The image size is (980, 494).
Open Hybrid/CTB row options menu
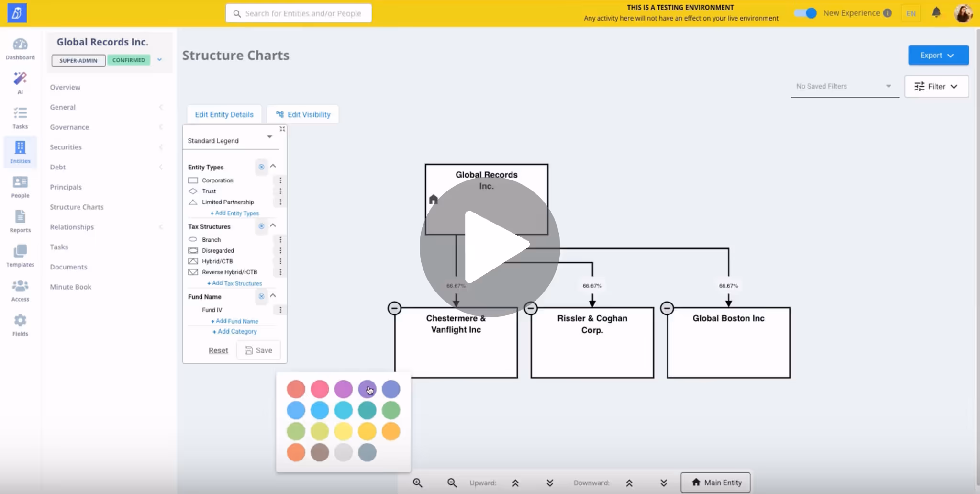[280, 261]
